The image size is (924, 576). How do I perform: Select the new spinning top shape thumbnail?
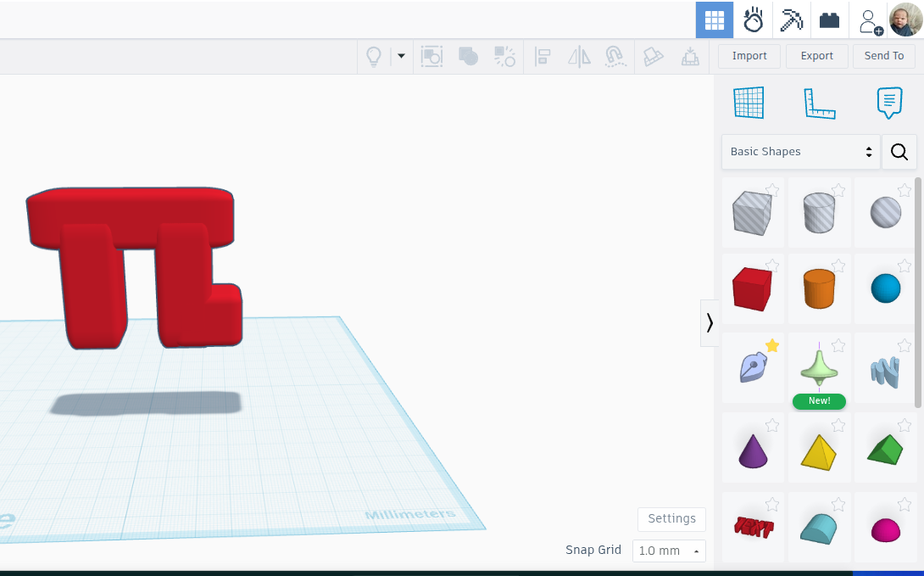[819, 371]
